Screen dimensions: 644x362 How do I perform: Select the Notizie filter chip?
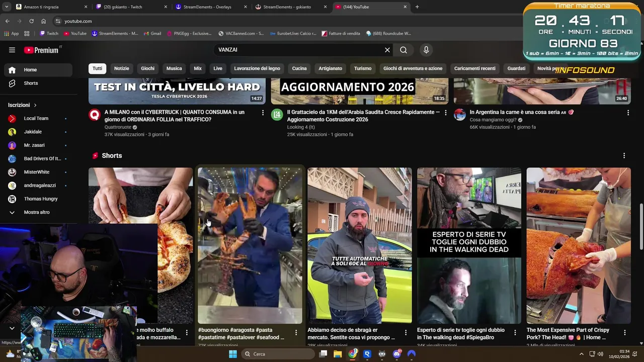[121, 68]
